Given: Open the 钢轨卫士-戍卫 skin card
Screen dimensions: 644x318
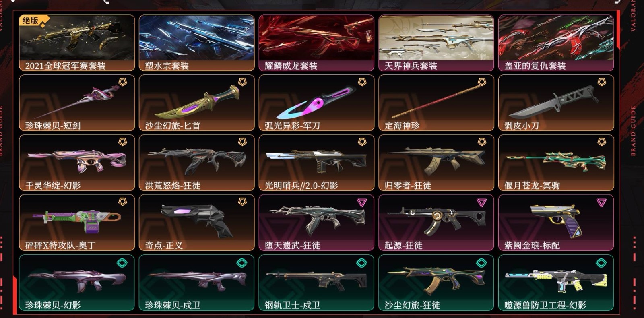Looking at the screenshot, I should point(316,283).
